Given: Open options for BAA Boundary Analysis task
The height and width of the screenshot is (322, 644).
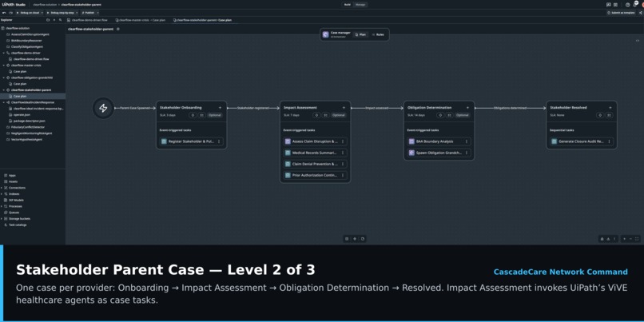Looking at the screenshot, I should coord(466,141).
